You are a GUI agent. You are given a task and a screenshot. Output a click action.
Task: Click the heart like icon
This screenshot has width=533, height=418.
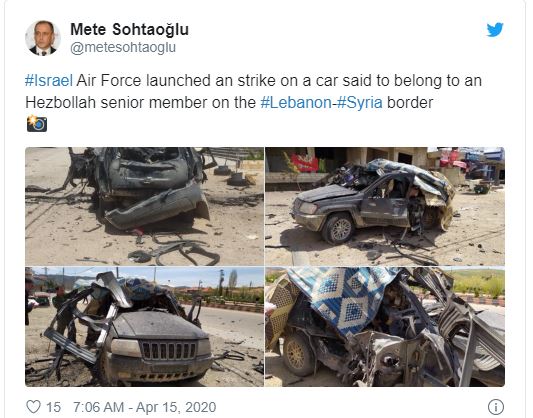click(33, 406)
